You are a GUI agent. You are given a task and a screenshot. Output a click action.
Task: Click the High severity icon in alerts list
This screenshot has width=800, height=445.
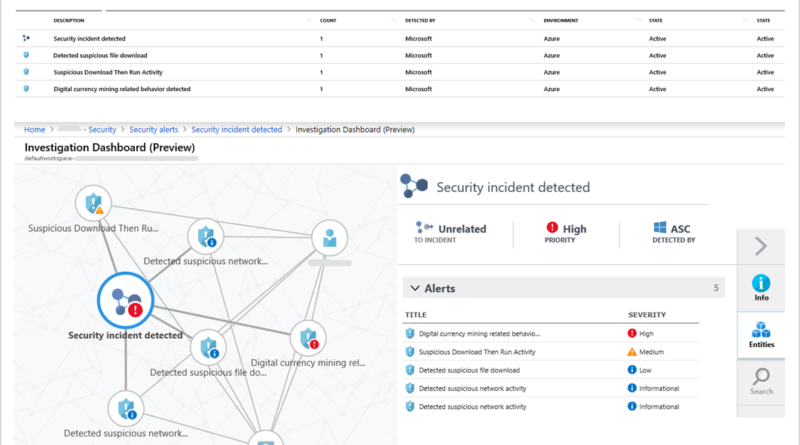coord(632,333)
